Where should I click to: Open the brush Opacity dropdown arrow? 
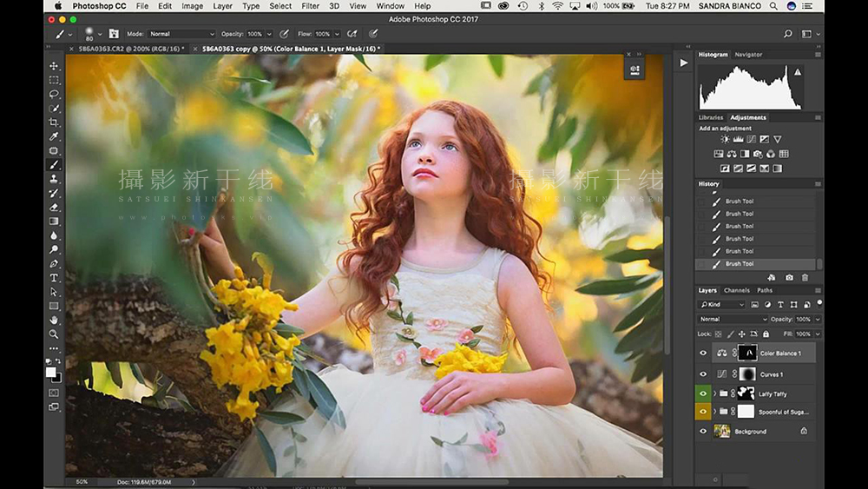(270, 34)
